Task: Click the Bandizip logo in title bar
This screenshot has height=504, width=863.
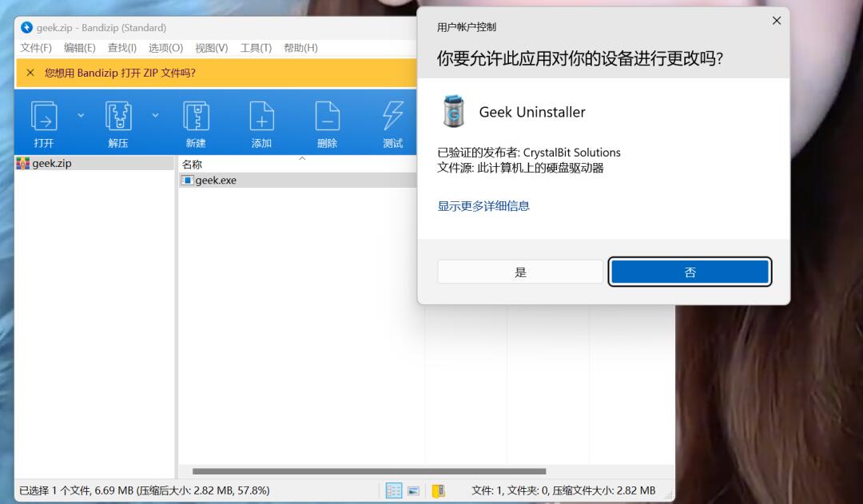Action: tap(26, 27)
